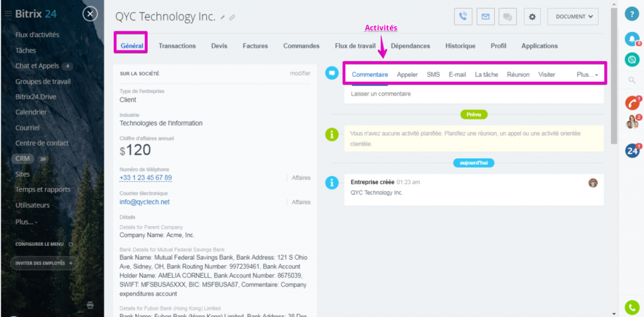Open the group avatars chat in right bar
The height and width of the screenshot is (317, 644).
click(x=633, y=122)
